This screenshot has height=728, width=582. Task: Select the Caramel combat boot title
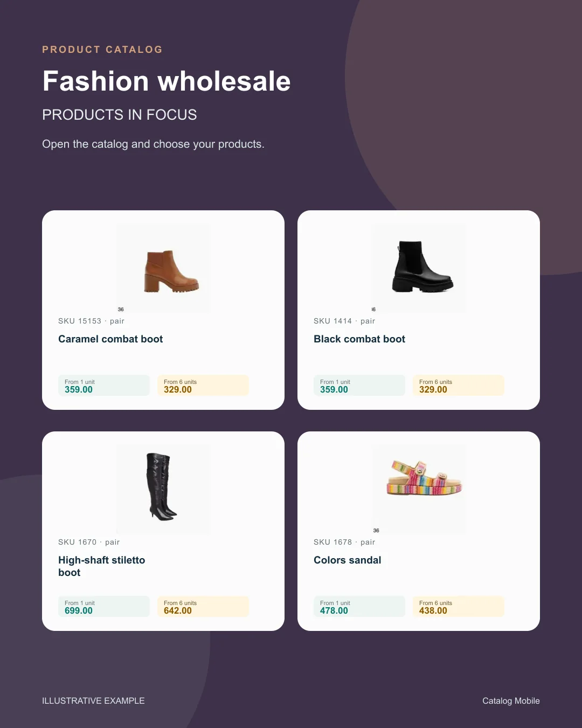pyautogui.click(x=110, y=339)
